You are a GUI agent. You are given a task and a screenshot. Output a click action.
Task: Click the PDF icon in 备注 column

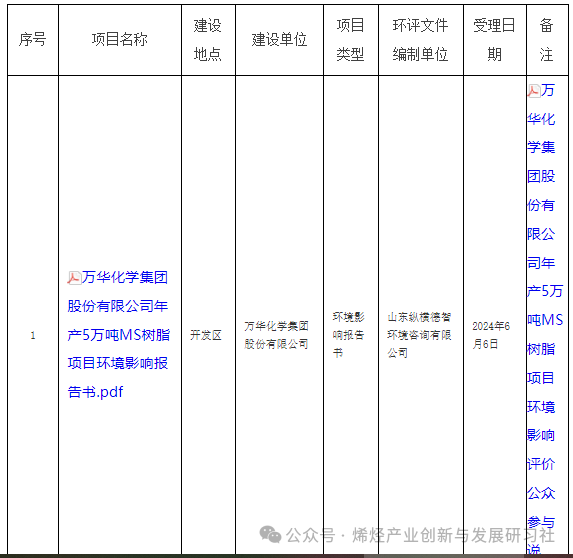point(534,91)
